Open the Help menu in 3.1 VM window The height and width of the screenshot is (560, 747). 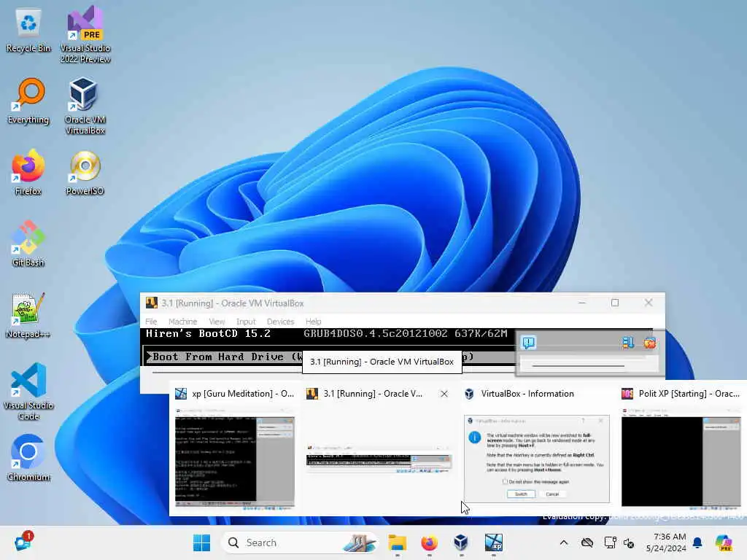314,322
